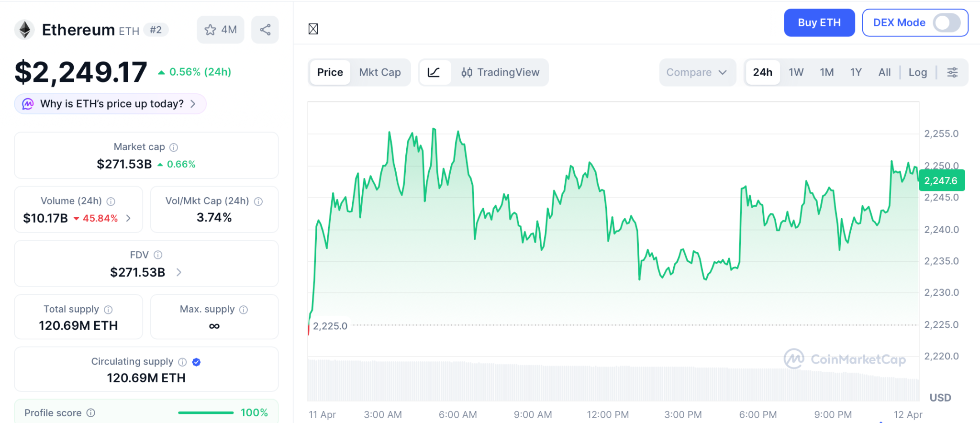Click the Profile score progress bar
Image resolution: width=980 pixels, height=423 pixels.
click(x=206, y=412)
